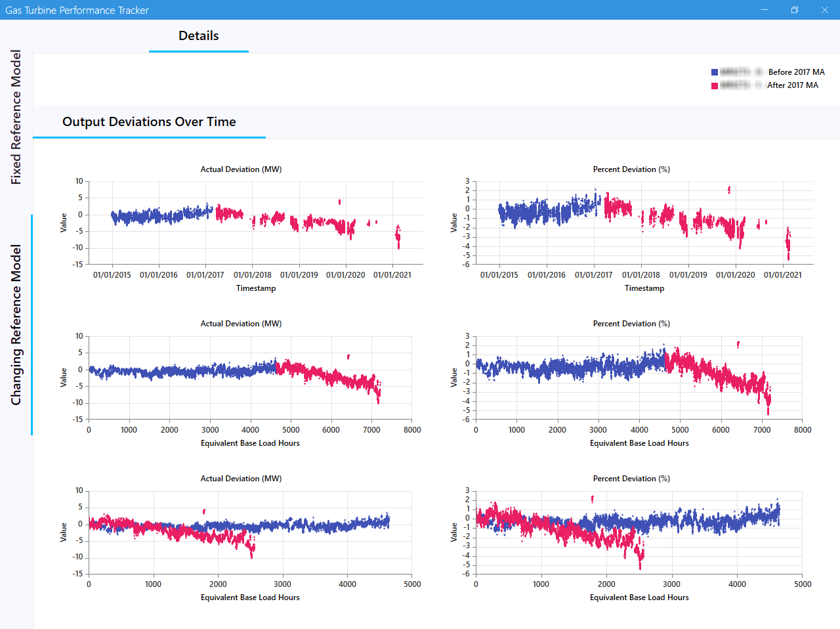Select the Details tab

(198, 36)
